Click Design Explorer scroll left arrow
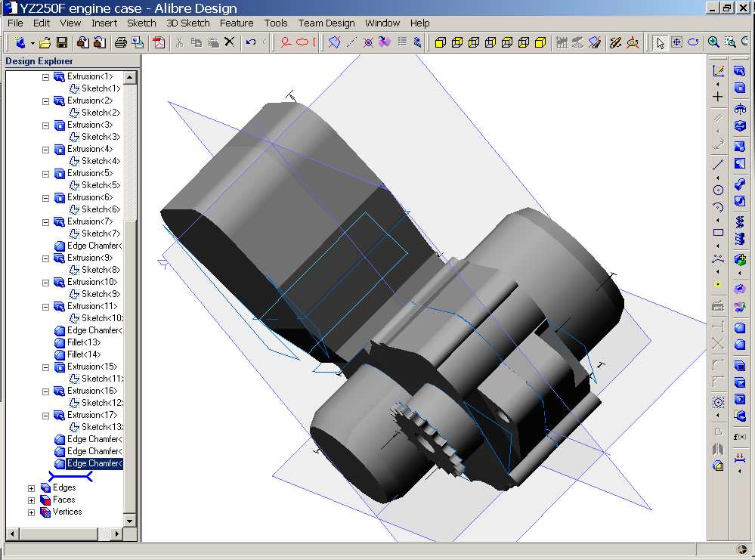The height and width of the screenshot is (560, 755). point(12,534)
